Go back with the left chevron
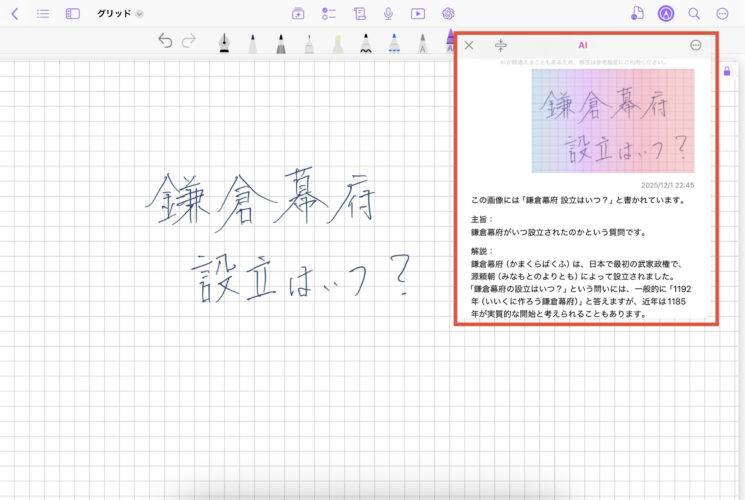The width and height of the screenshot is (745, 500). pyautogui.click(x=15, y=14)
